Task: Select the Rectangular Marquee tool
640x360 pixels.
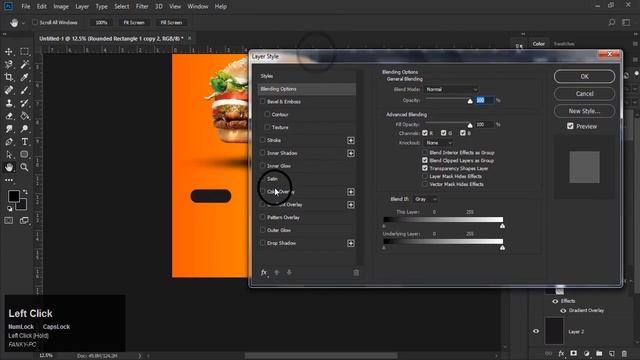Action: tap(24, 52)
